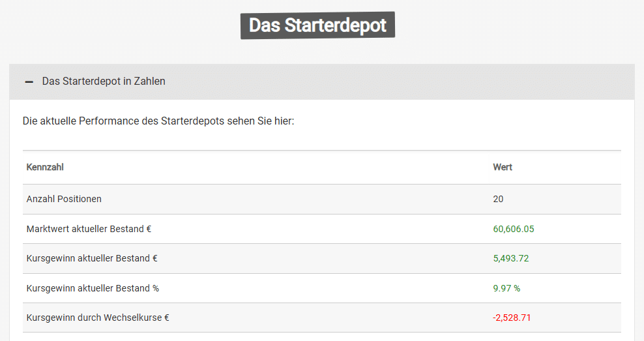Collapse the section using the minus icon

(x=28, y=82)
